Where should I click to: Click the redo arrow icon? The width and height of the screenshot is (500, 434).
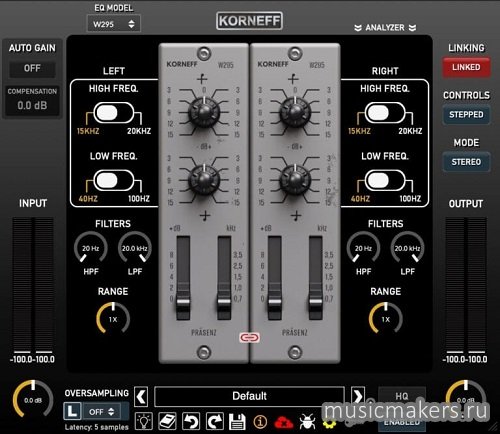[214, 421]
